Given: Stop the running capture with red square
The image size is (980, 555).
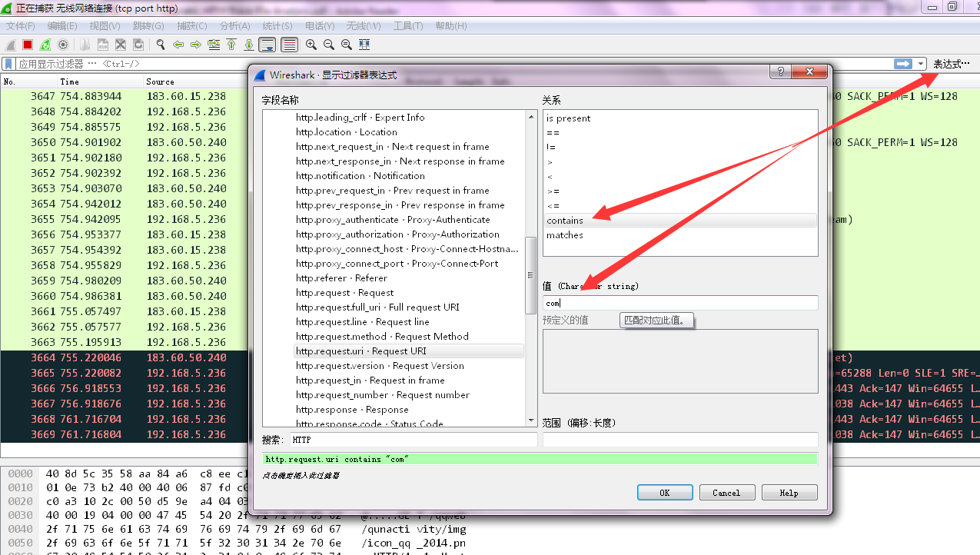Looking at the screenshot, I should (x=28, y=45).
